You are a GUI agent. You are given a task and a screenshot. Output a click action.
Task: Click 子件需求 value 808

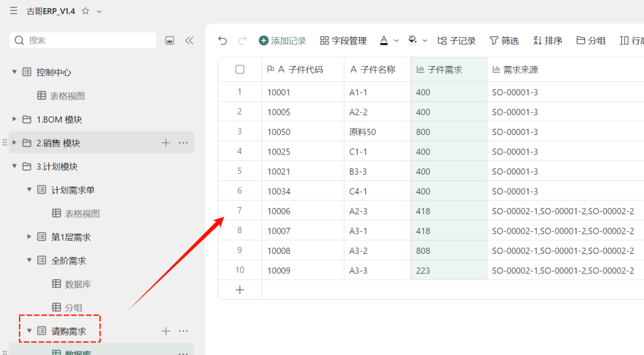[449, 250]
